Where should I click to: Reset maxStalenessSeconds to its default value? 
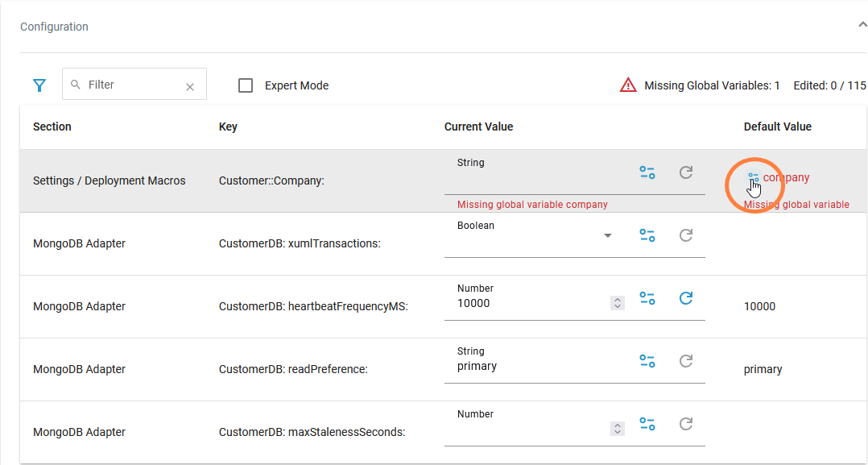[686, 424]
